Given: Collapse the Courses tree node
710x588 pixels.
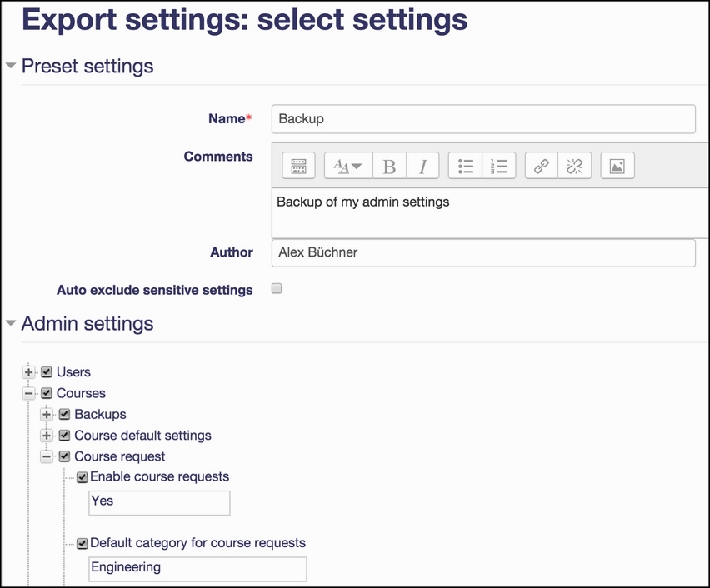Looking at the screenshot, I should coord(28,393).
